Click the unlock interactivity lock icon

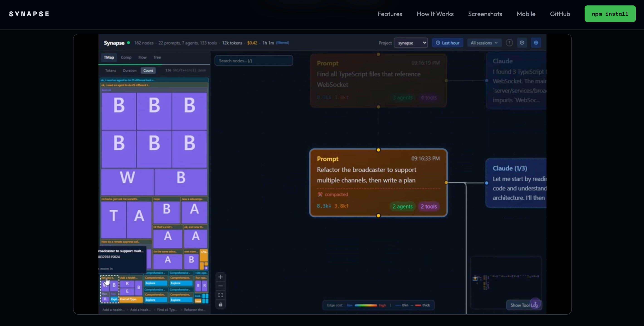tap(220, 304)
